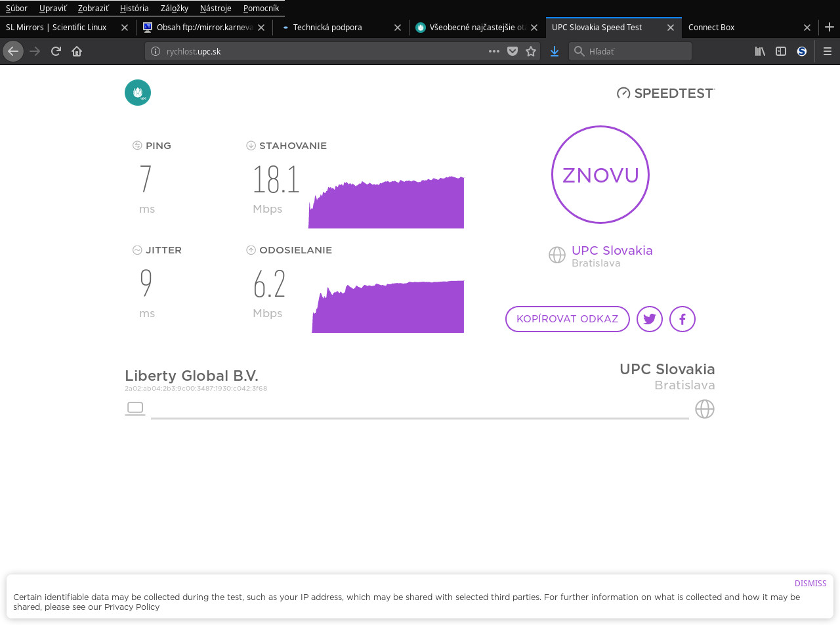
Task: Open the library view
Action: coord(760,51)
